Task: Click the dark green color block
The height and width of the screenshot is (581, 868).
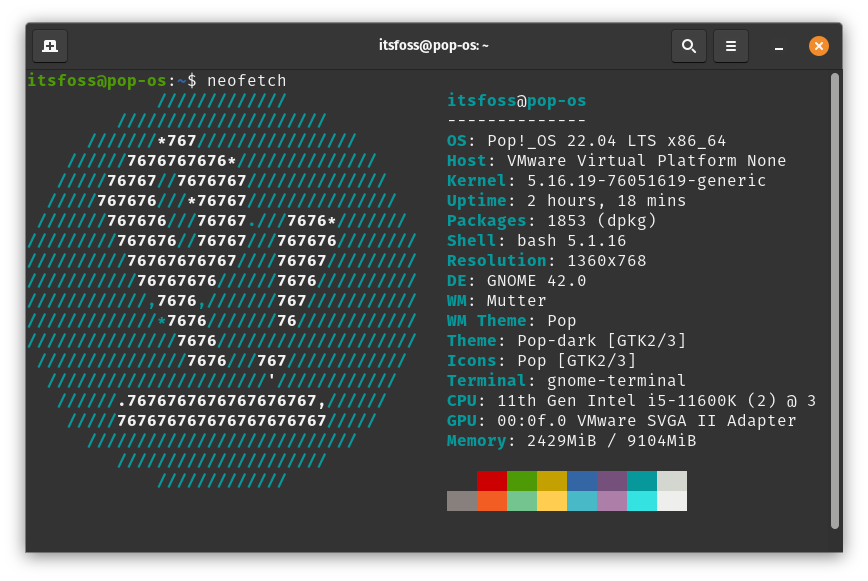Action: tap(521, 481)
